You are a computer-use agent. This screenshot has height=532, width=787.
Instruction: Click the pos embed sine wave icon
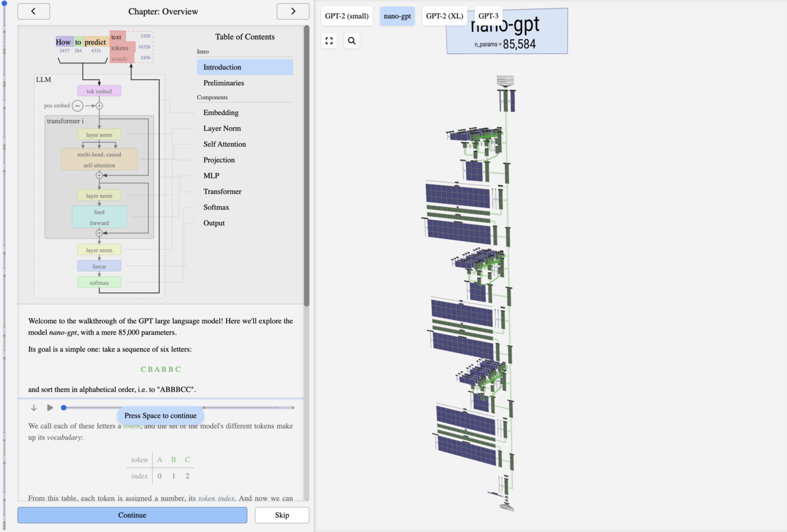(77, 106)
